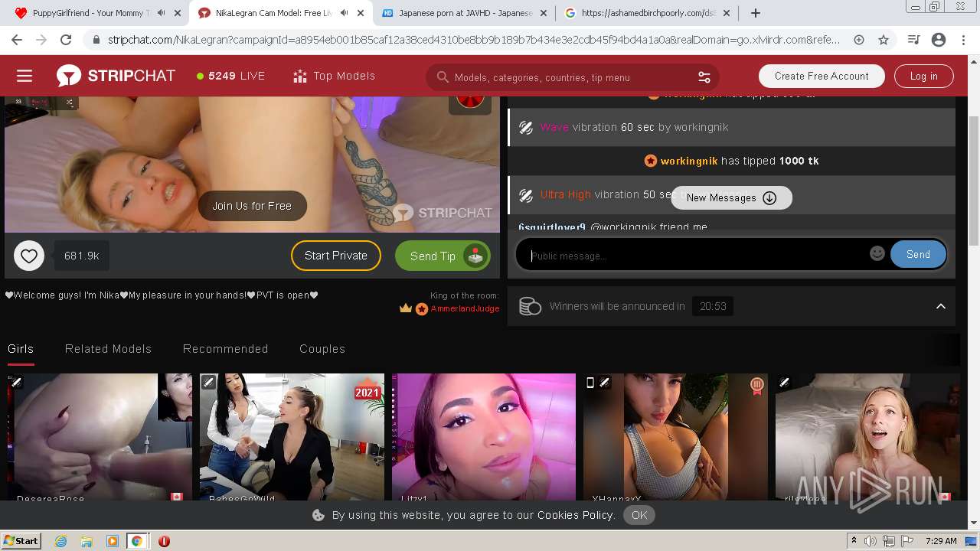Open File Explorer from the taskbar
The height and width of the screenshot is (551, 980).
[86, 541]
